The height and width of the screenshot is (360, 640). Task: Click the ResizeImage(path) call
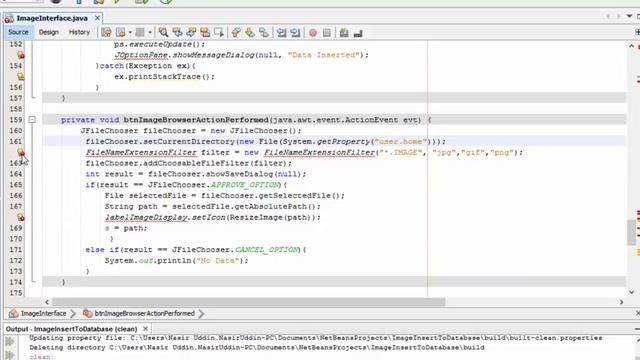point(272,217)
